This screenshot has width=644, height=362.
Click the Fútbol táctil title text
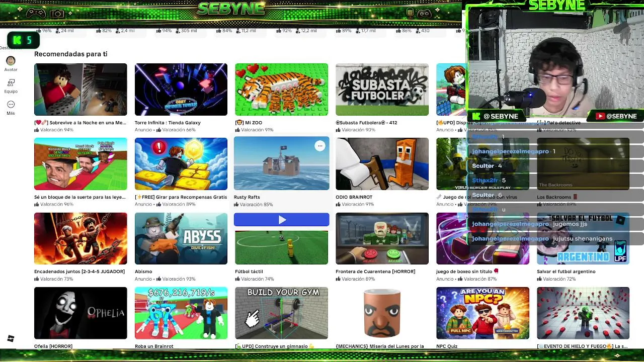(x=249, y=271)
